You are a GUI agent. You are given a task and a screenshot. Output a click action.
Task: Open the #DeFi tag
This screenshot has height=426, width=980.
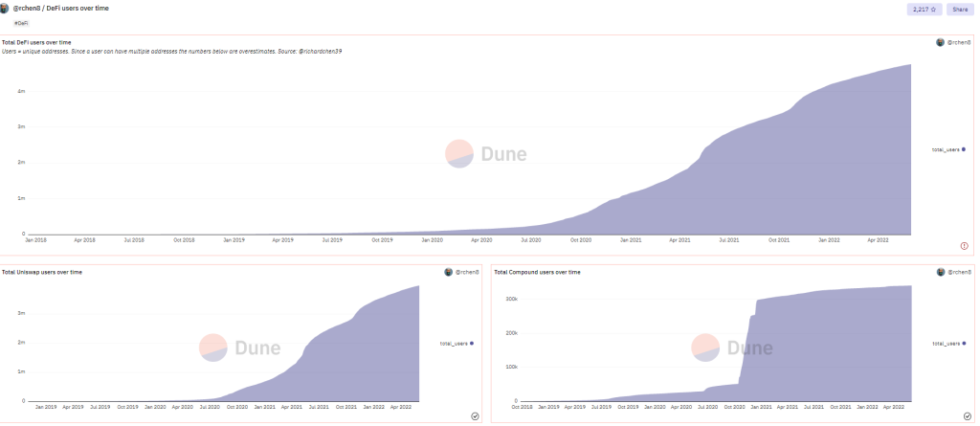coord(20,23)
